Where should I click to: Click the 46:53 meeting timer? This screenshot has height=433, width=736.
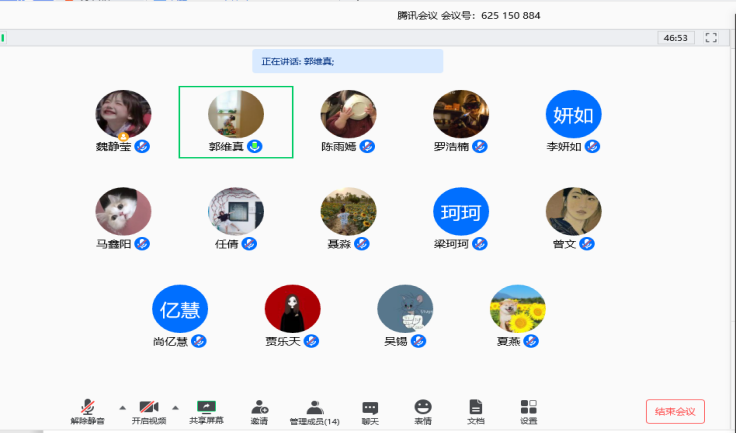675,37
